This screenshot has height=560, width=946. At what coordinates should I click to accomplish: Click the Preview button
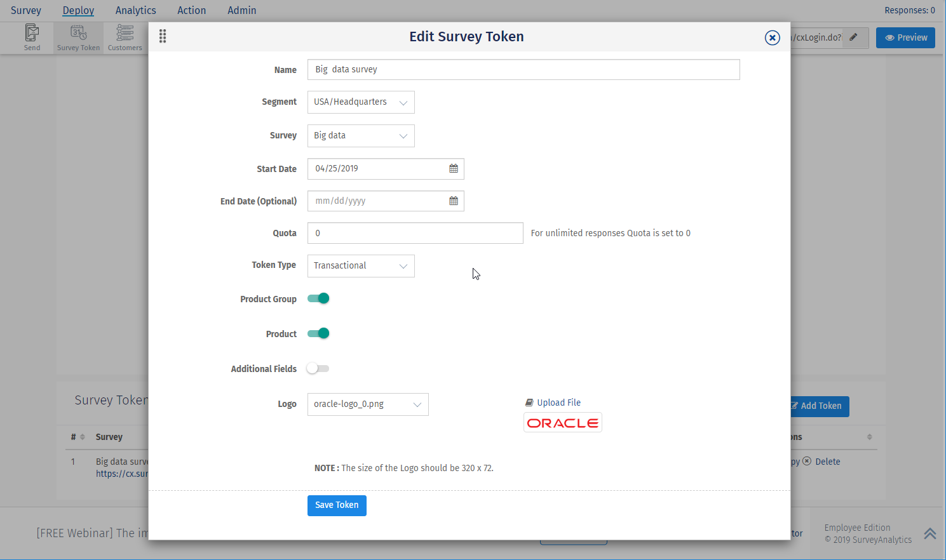point(905,37)
